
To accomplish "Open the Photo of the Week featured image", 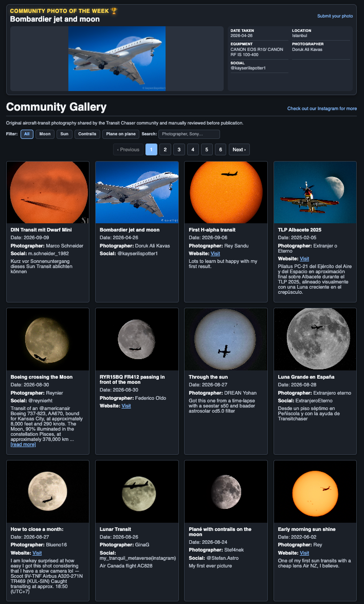I will 117,59.
